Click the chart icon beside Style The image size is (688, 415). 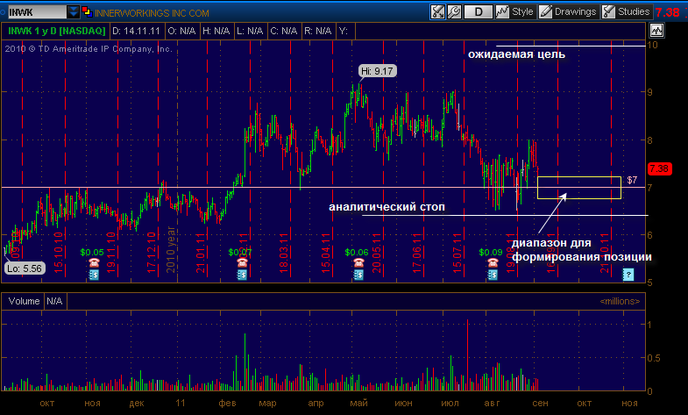point(502,12)
